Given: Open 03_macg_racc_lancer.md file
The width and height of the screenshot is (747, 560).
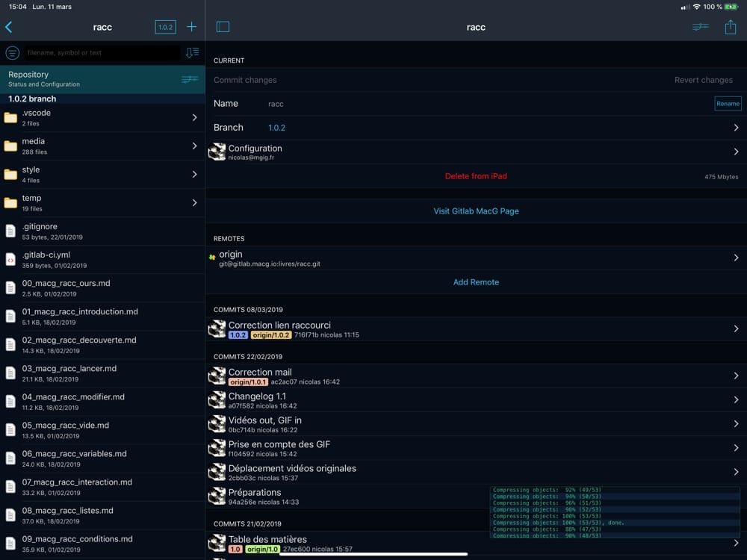Looking at the screenshot, I should point(102,373).
